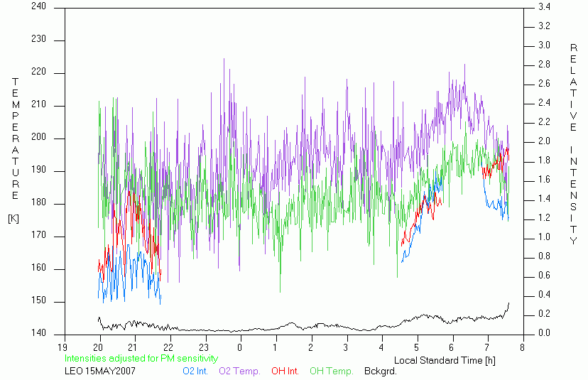Click time axis label 1
This screenshot has width=588, height=380.
pos(276,347)
